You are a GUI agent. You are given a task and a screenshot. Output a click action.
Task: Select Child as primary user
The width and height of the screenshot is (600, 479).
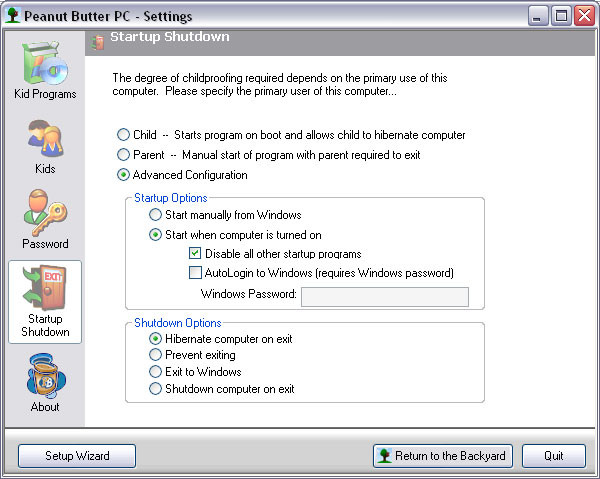pyautogui.click(x=123, y=135)
